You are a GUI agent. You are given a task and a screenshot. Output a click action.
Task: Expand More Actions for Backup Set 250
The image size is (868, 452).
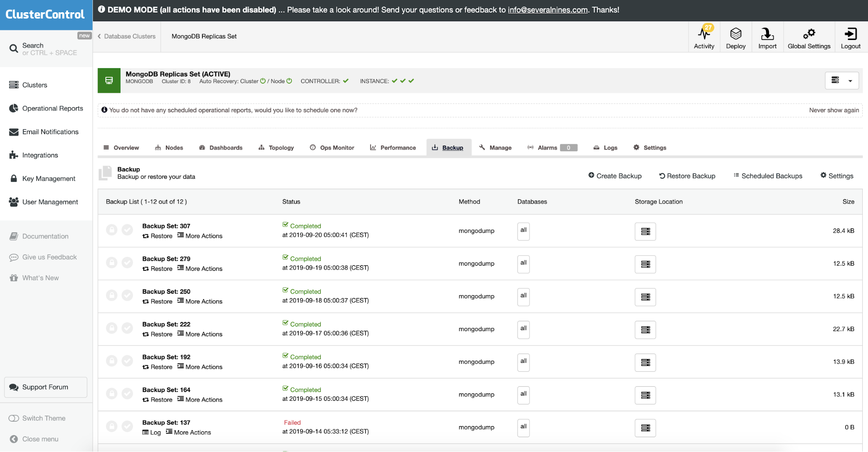coord(200,301)
